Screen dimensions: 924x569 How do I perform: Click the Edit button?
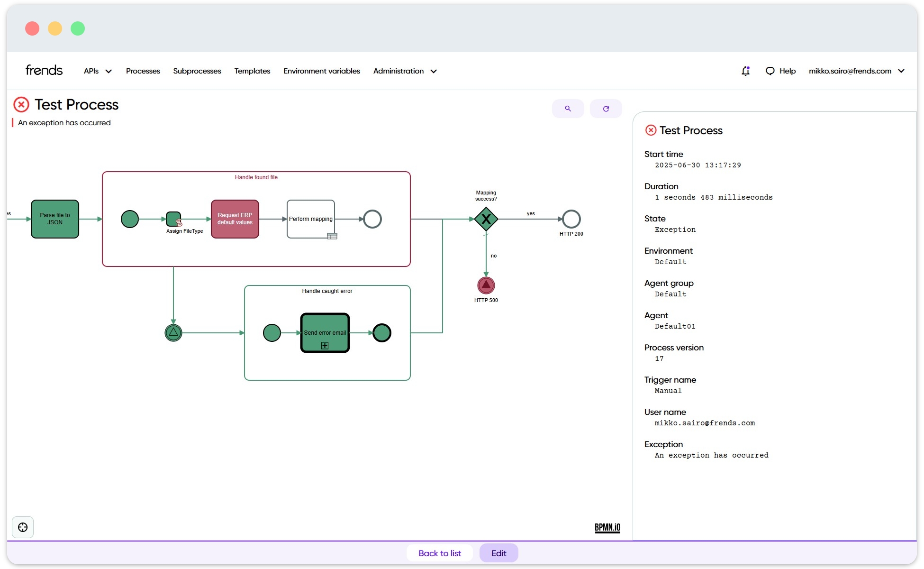click(498, 553)
